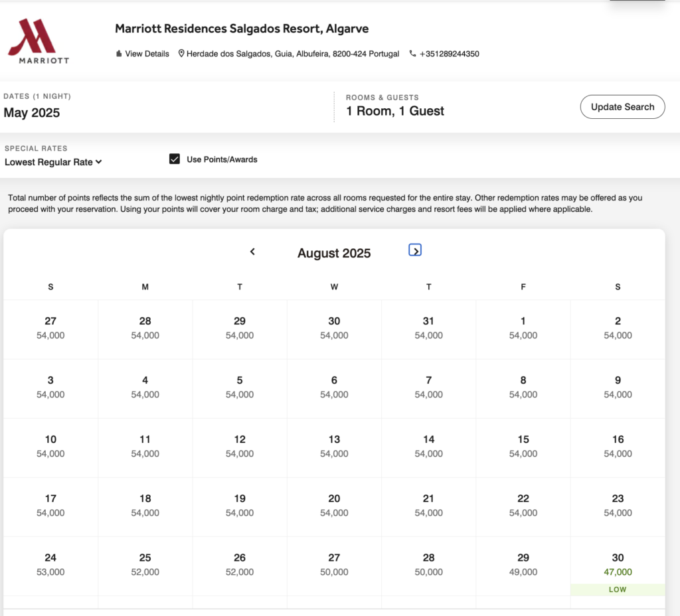Screen dimensions: 680x616
Task: Advance to next month with right chevron
Action: tap(415, 250)
